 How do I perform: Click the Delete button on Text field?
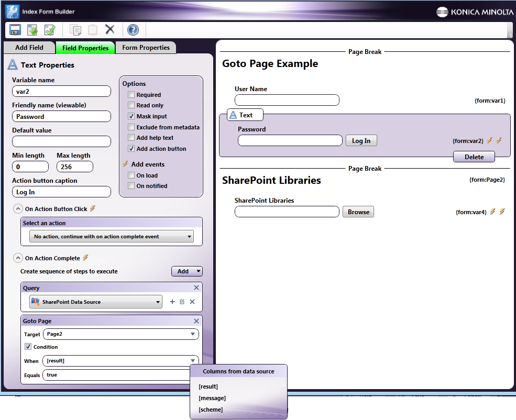474,157
